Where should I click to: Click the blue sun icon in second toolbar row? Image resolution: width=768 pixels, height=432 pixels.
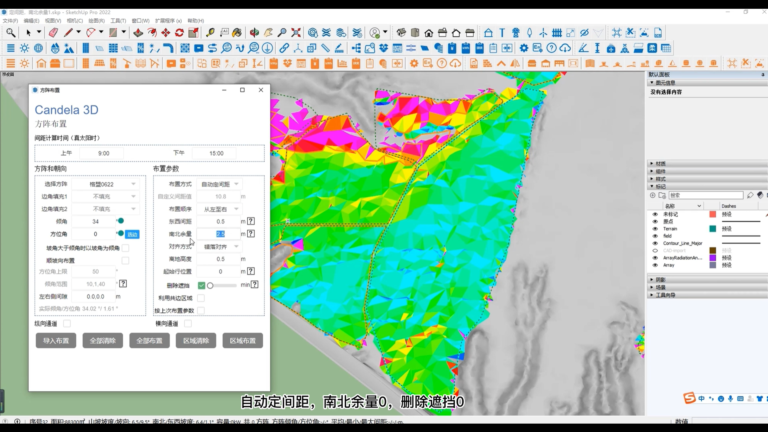(24, 48)
